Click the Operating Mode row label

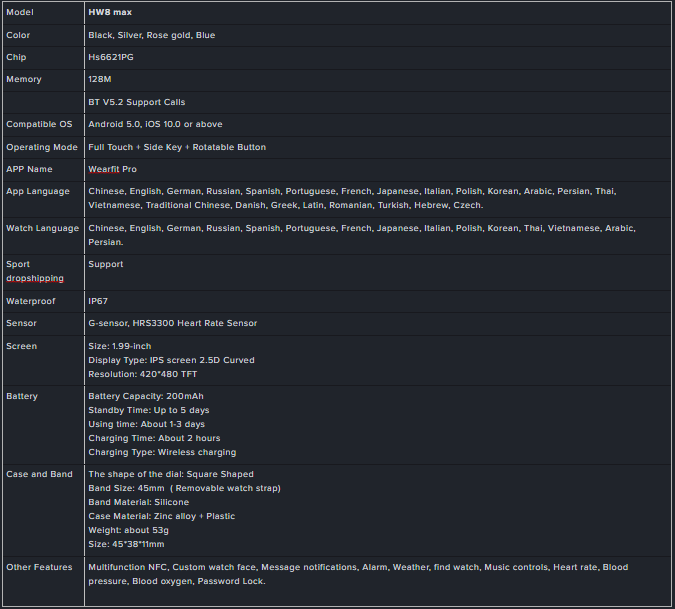click(x=42, y=147)
